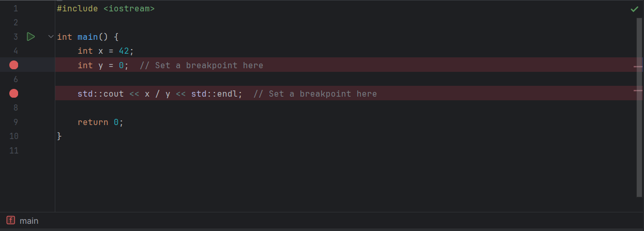This screenshot has height=231, width=644.
Task: Click the comment after int y = 0
Action: [x=202, y=65]
